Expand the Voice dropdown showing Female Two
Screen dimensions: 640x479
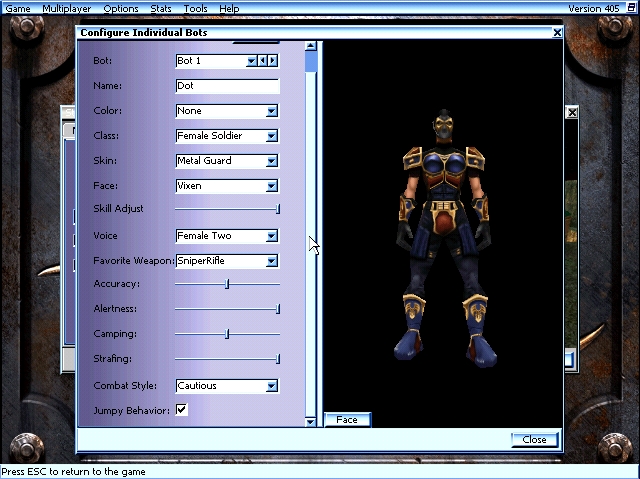pyautogui.click(x=271, y=237)
